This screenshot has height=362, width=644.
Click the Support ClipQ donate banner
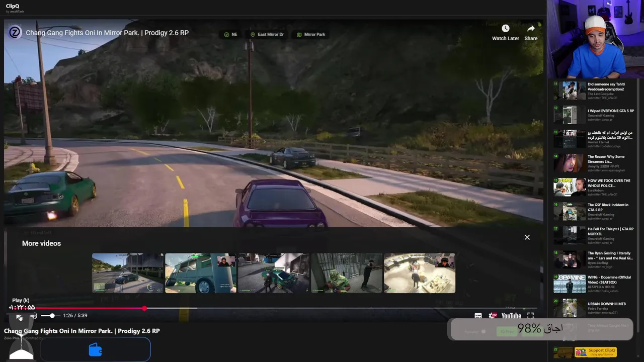(595, 352)
